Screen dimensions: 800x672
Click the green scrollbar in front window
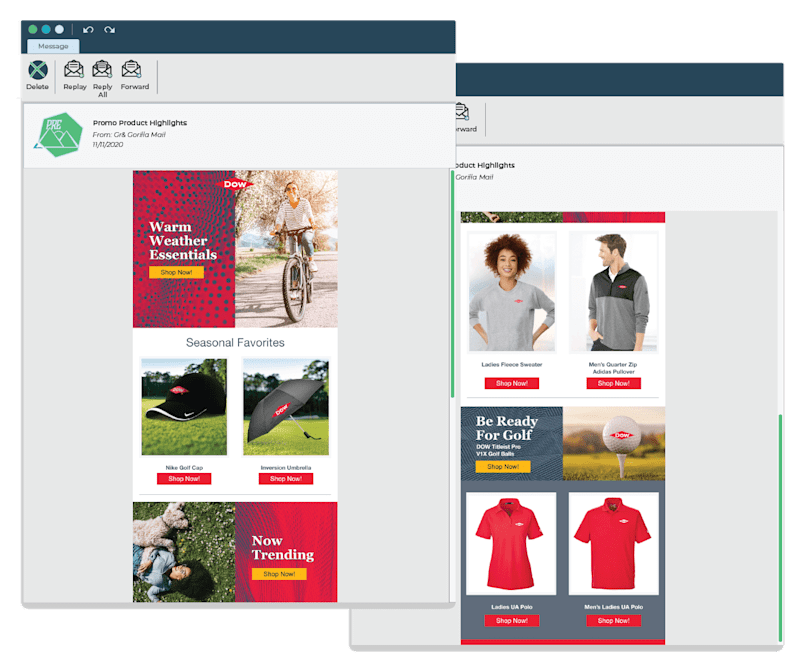(452, 284)
